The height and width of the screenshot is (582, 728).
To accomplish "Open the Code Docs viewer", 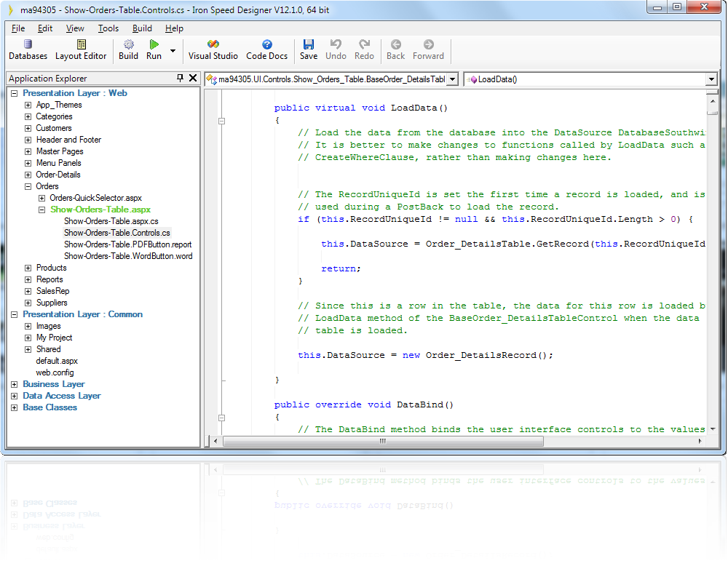I will click(266, 51).
